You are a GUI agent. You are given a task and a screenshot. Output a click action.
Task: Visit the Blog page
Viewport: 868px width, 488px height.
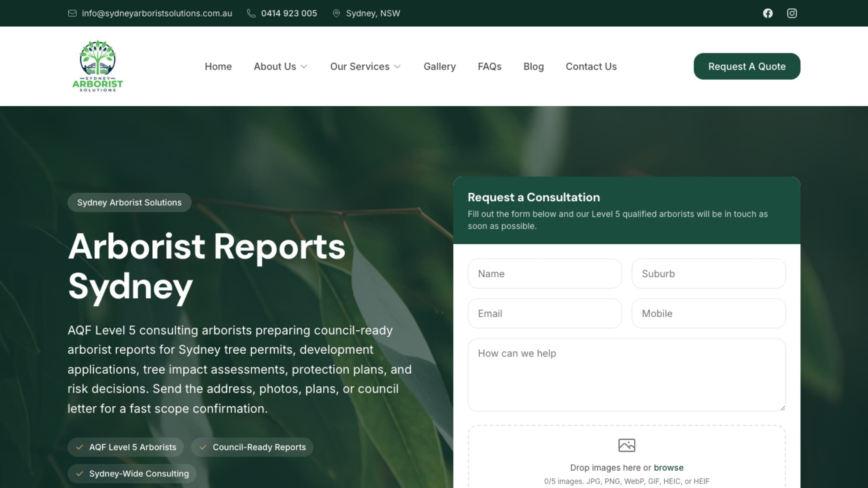(x=533, y=67)
